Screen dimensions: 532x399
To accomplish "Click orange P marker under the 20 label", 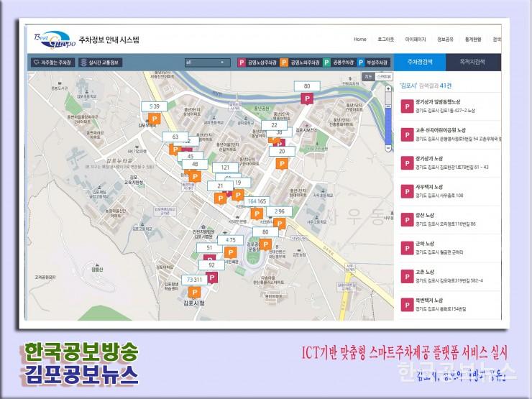I will [x=282, y=164].
